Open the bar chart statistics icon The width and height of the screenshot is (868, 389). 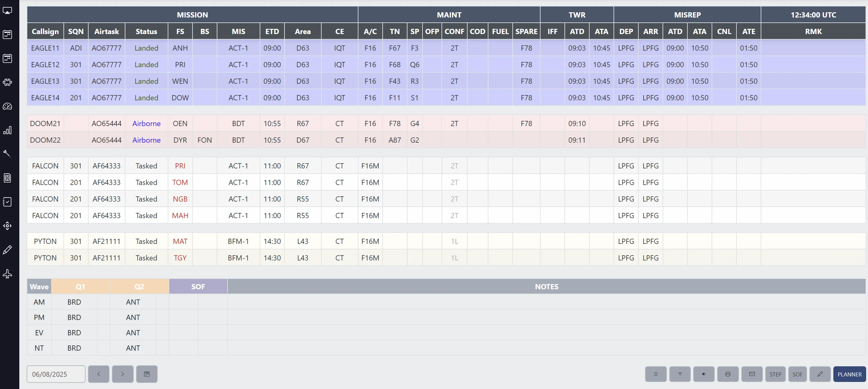pos(7,130)
